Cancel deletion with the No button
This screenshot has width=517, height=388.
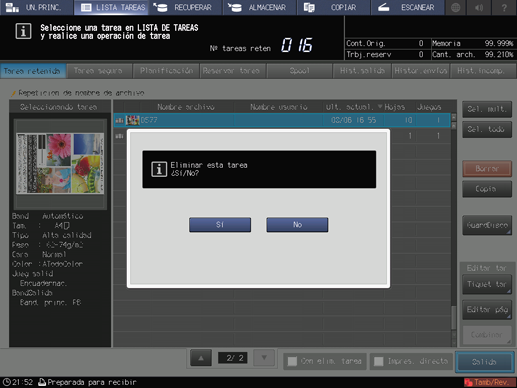click(x=297, y=225)
